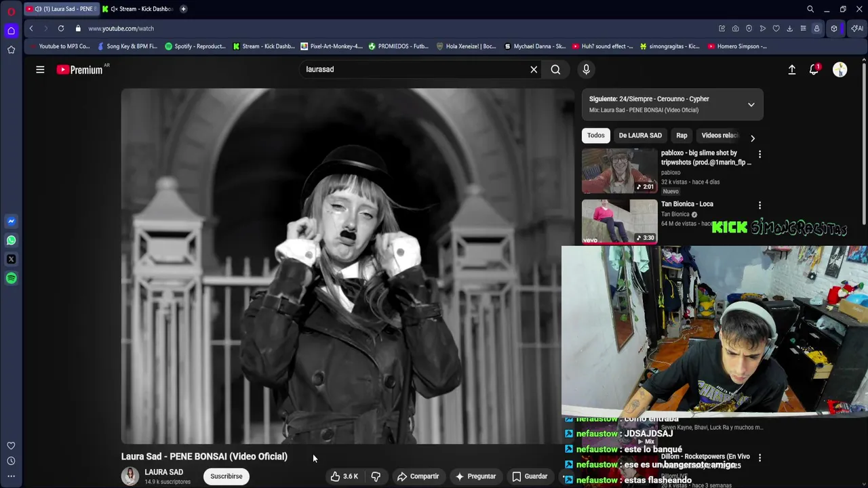Open options for Tan Bionica - Loca

759,205
